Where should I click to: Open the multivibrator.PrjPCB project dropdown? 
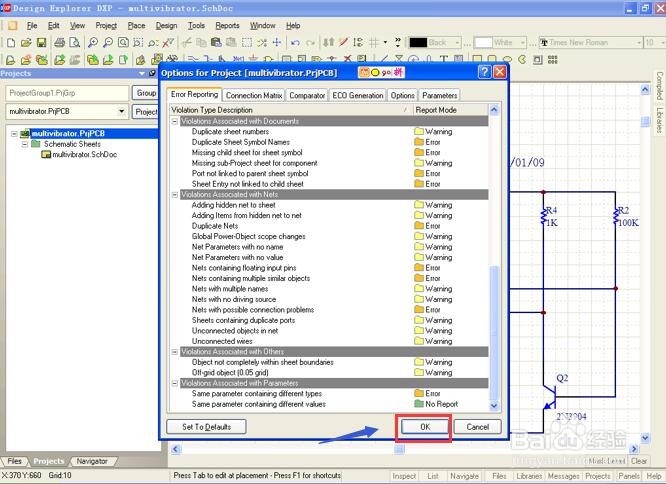pyautogui.click(x=121, y=111)
